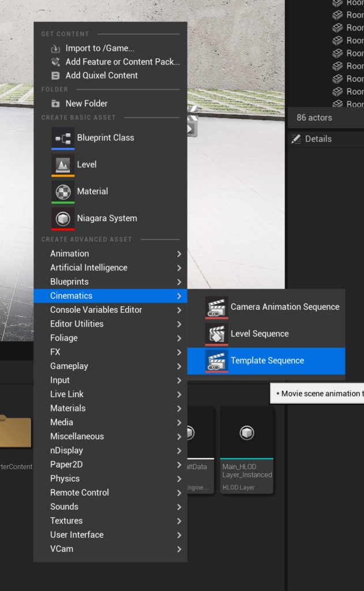Image resolution: width=364 pixels, height=591 pixels.
Task: Click the Blueprint Class asset icon
Action: (x=63, y=139)
